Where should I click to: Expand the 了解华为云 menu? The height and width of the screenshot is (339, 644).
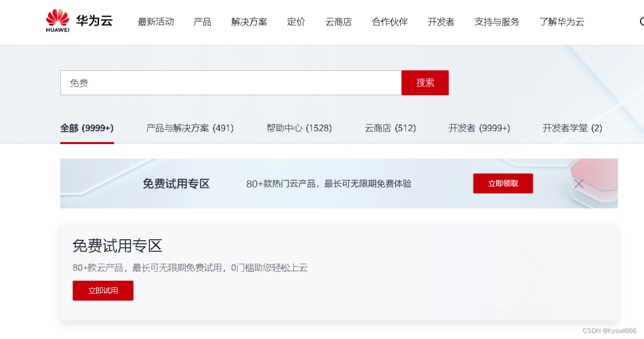561,22
